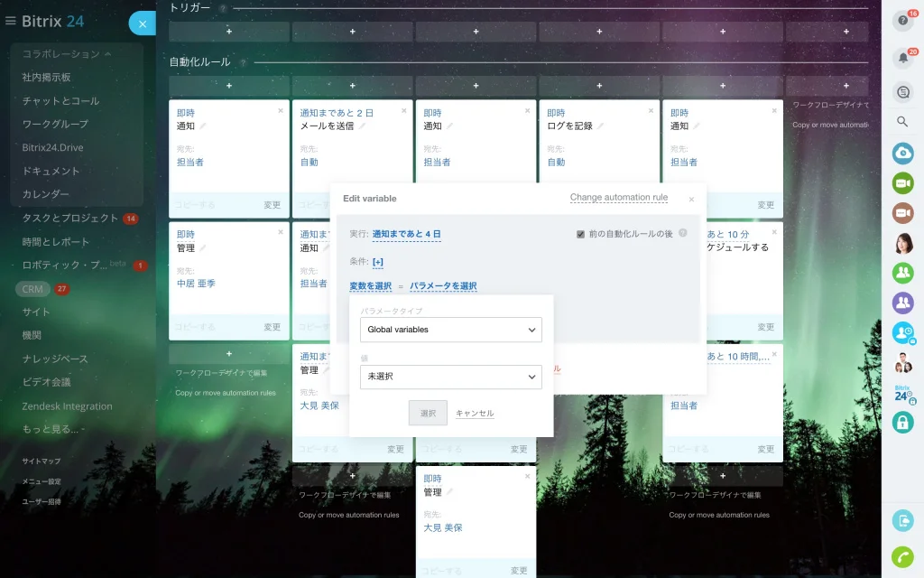
Task: Add a condition with the [+] link
Action: click(x=378, y=262)
